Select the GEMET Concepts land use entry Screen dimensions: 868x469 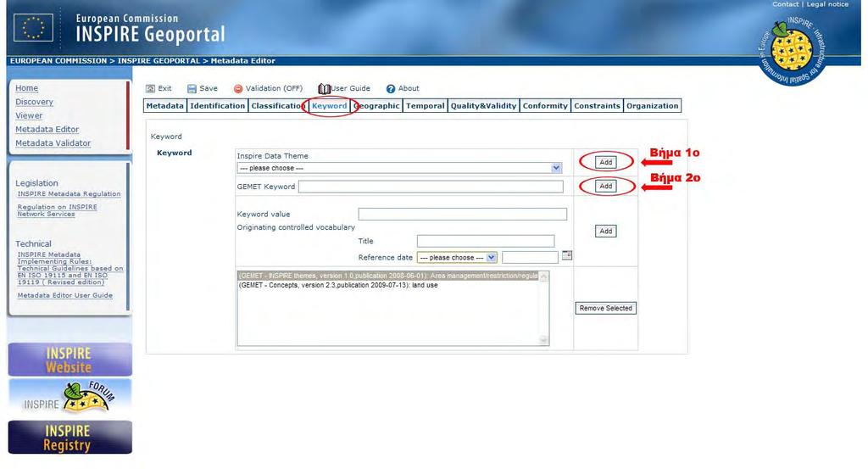(338, 285)
